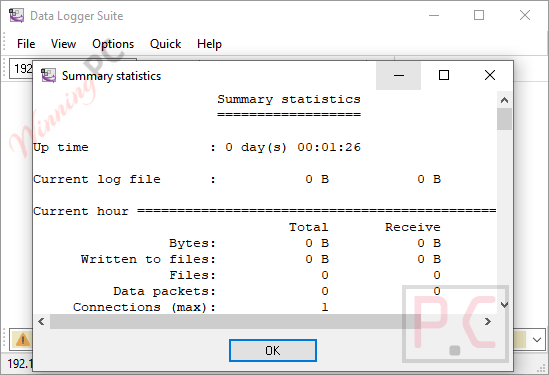Click the Summary statistics dialog title icon
Image resolution: width=549 pixels, height=375 pixels.
click(48, 76)
